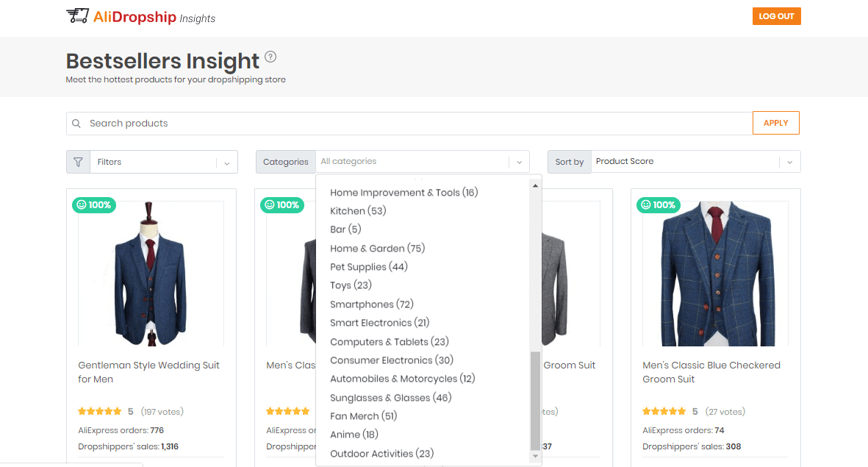Click the five-star rating on Men's Classic Blue Checkered suit
The height and width of the screenshot is (467, 868).
664,411
